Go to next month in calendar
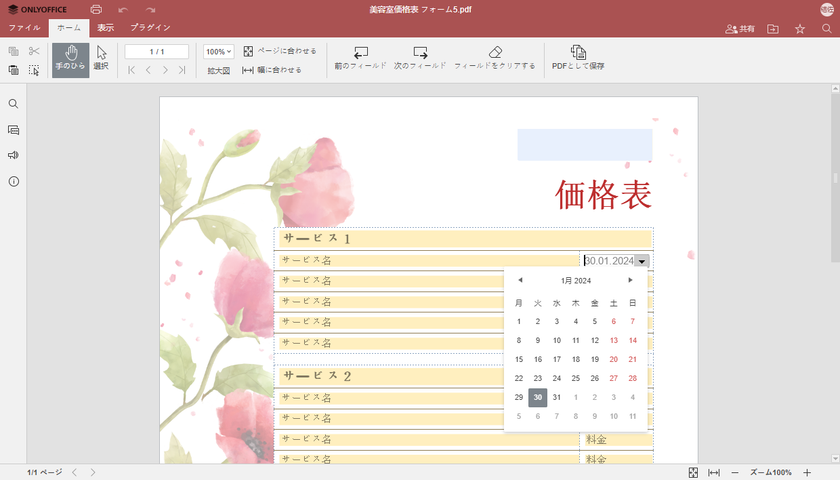840x480 pixels. pyautogui.click(x=630, y=281)
